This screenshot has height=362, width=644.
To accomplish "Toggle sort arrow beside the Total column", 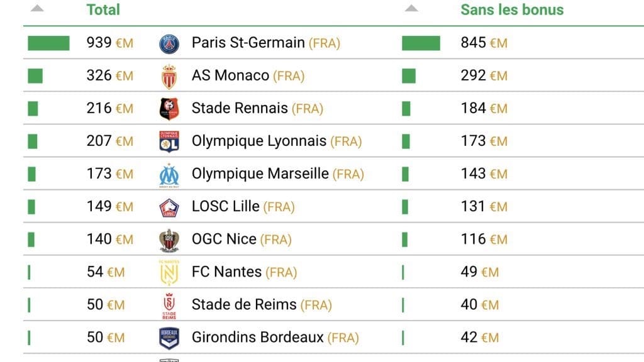I will (38, 9).
